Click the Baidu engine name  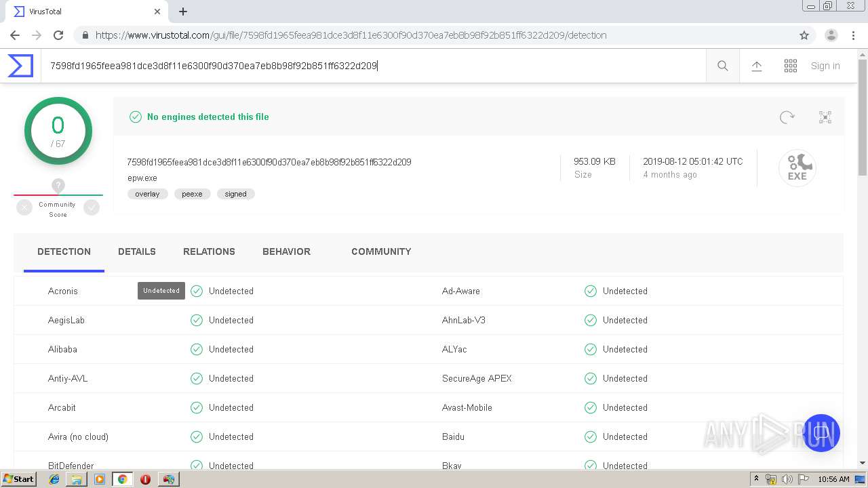(453, 436)
